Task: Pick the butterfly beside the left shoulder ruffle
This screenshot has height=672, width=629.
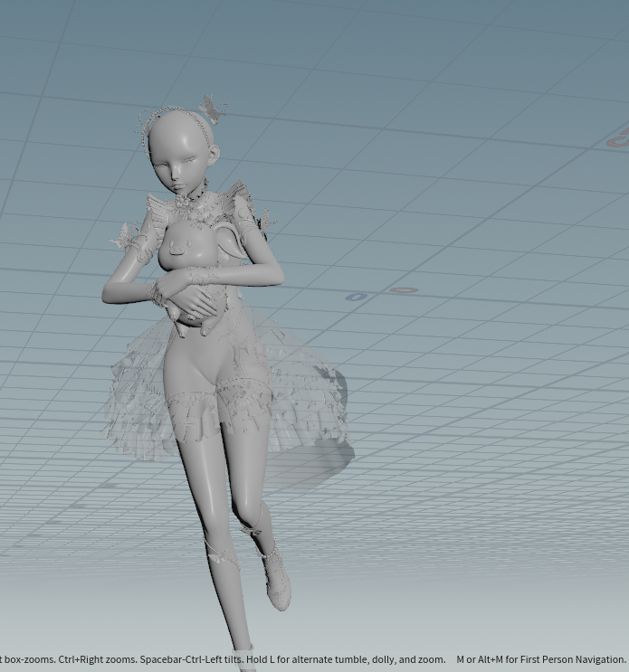Action: 265,220
